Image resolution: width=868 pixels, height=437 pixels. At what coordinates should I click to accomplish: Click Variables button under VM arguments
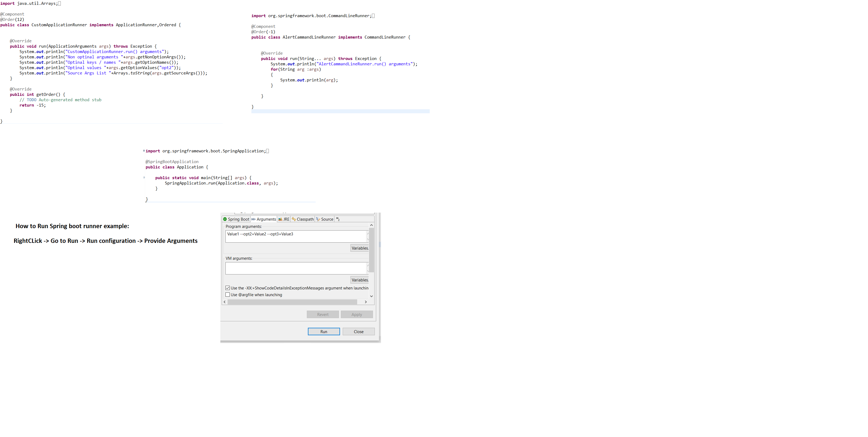(x=360, y=280)
